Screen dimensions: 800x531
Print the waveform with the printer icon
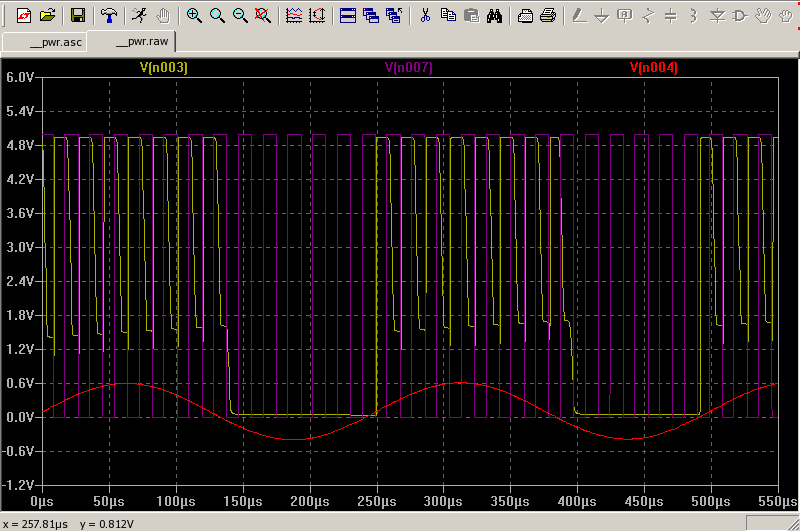pos(548,15)
